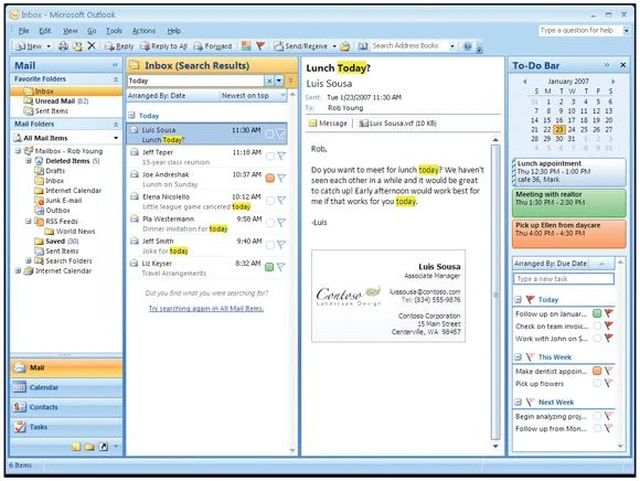Viewport: 640px width, 481px height.
Task: Open the Luis Sousa.vcf attachment
Action: [398, 123]
